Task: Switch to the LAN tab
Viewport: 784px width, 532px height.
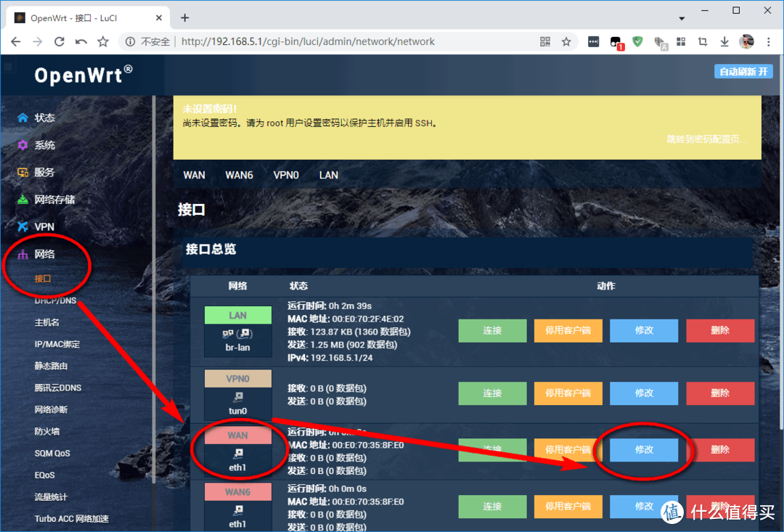Action: pyautogui.click(x=329, y=175)
